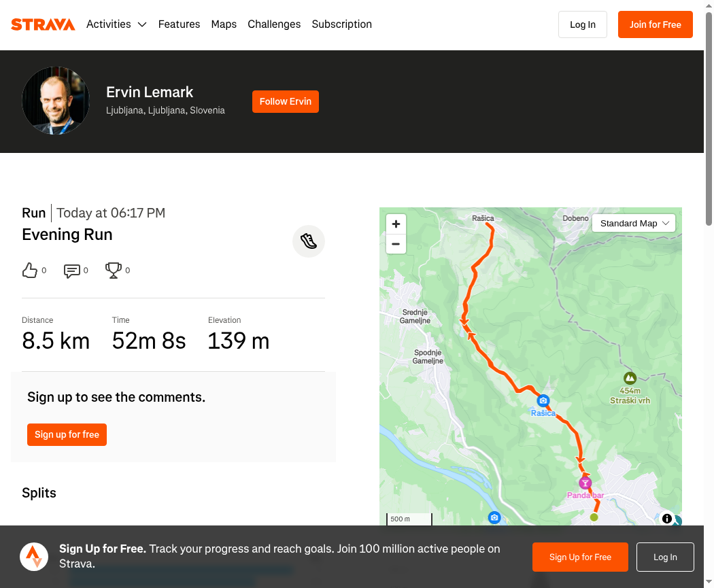The height and width of the screenshot is (588, 714).
Task: Zoom in on the map
Action: (396, 224)
